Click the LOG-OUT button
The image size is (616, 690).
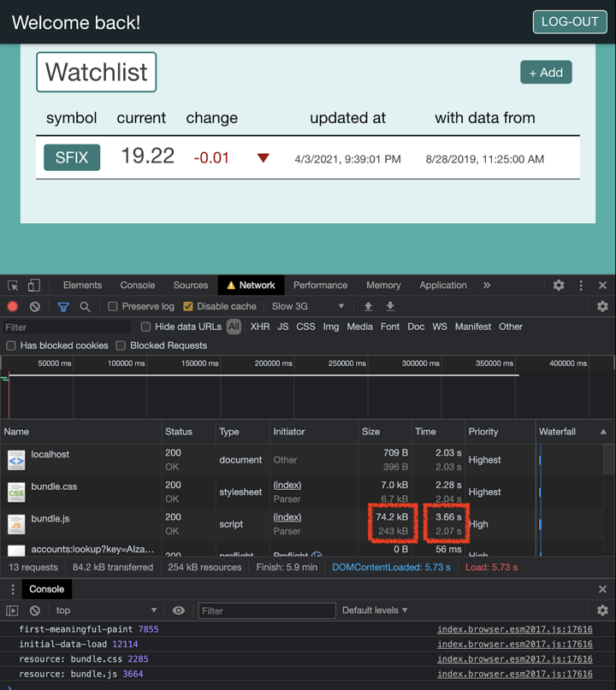point(569,21)
